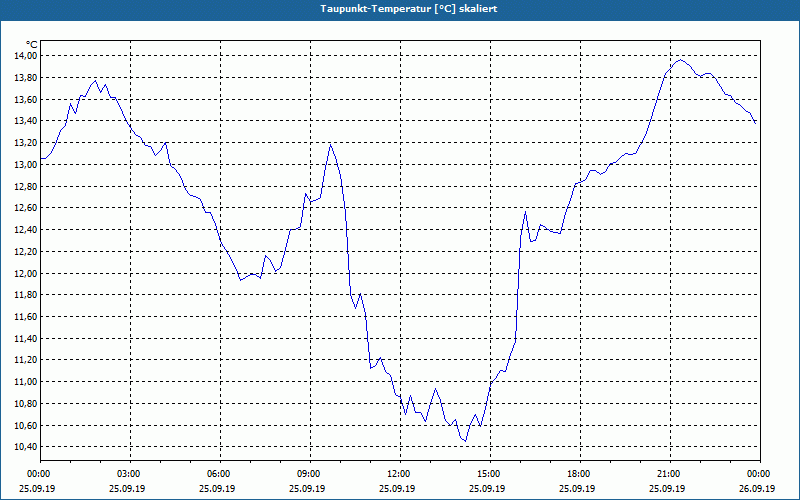
Task: Click the 13,00 y-axis value
Action: (x=27, y=164)
